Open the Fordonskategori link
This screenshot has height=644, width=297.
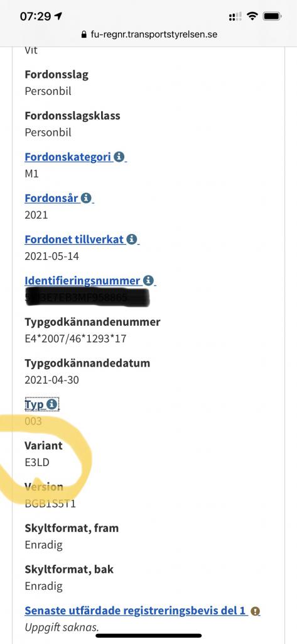coord(68,157)
